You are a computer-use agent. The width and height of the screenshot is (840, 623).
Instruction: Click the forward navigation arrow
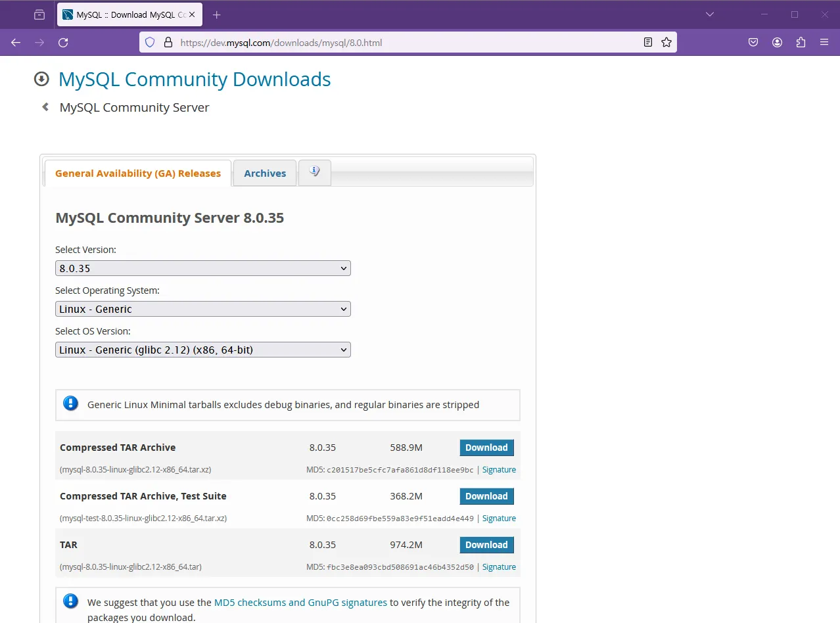(39, 42)
